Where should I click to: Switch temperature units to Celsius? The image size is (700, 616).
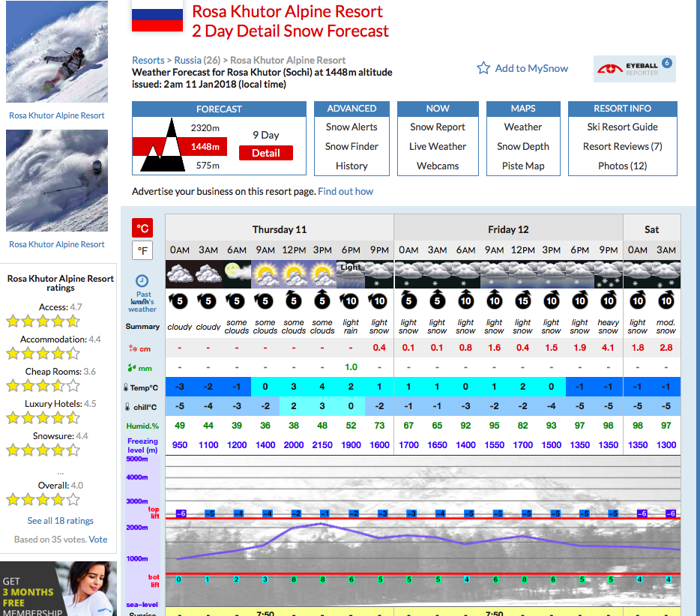[142, 228]
